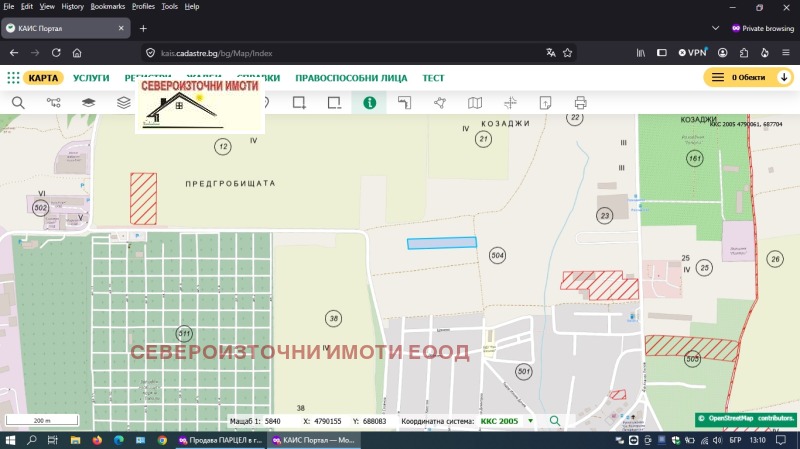Search coordinates with the green magnifier
800x449 pixels.
555,421
